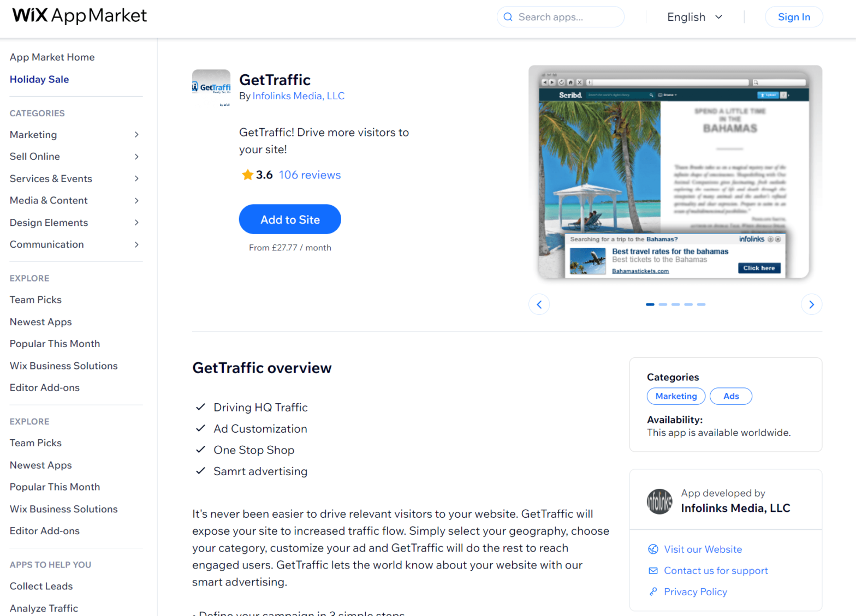Click the envelope icon beside Contact us
This screenshot has width=856, height=616.
pos(653,571)
